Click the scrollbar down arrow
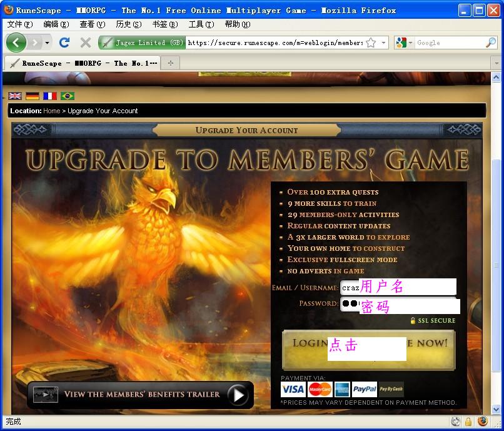Image resolution: width=504 pixels, height=431 pixels. 496,410
